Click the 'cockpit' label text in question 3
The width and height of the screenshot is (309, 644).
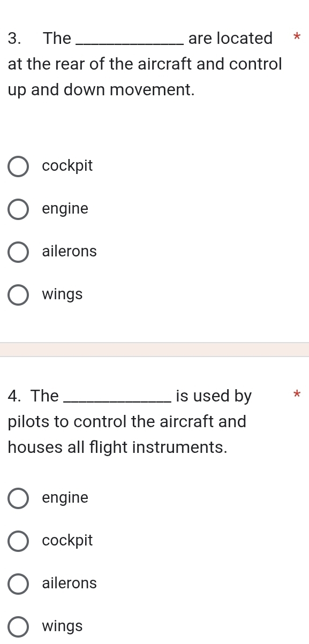click(67, 166)
